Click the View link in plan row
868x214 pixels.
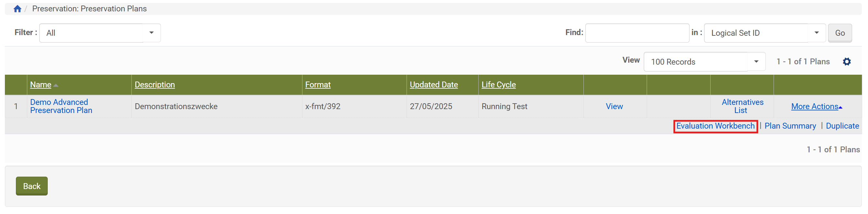(614, 107)
